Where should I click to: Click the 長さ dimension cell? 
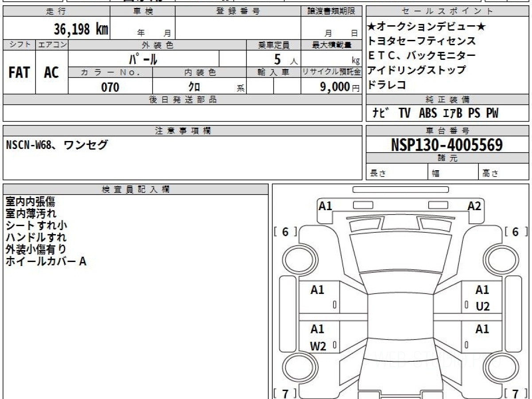click(397, 172)
